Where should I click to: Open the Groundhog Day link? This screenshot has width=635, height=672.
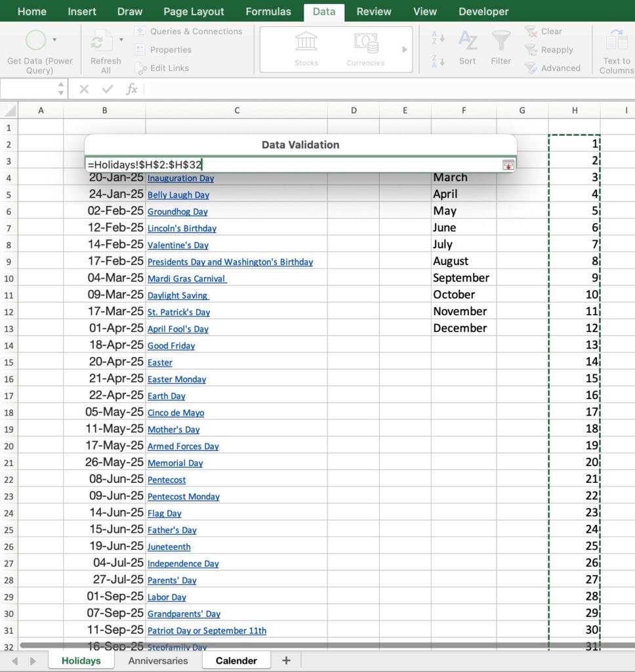(x=177, y=211)
